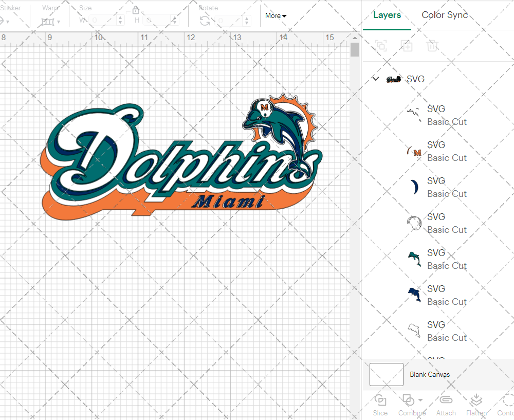Click the Rotate stepper arrows

click(247, 21)
